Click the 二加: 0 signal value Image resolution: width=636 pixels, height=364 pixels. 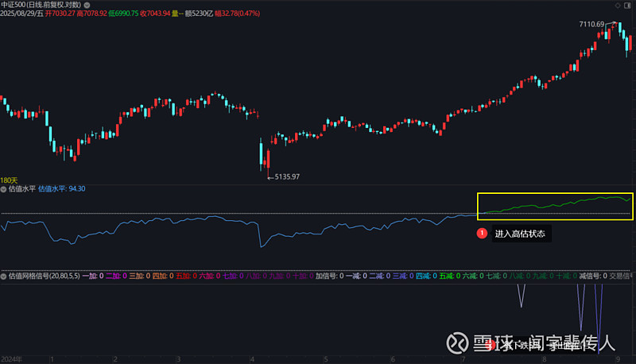(x=116, y=276)
